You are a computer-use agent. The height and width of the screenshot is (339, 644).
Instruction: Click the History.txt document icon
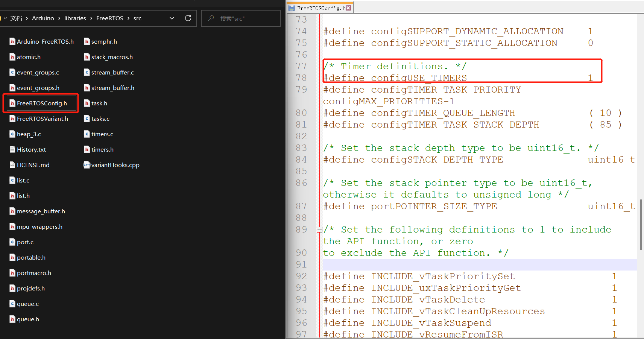(x=12, y=149)
